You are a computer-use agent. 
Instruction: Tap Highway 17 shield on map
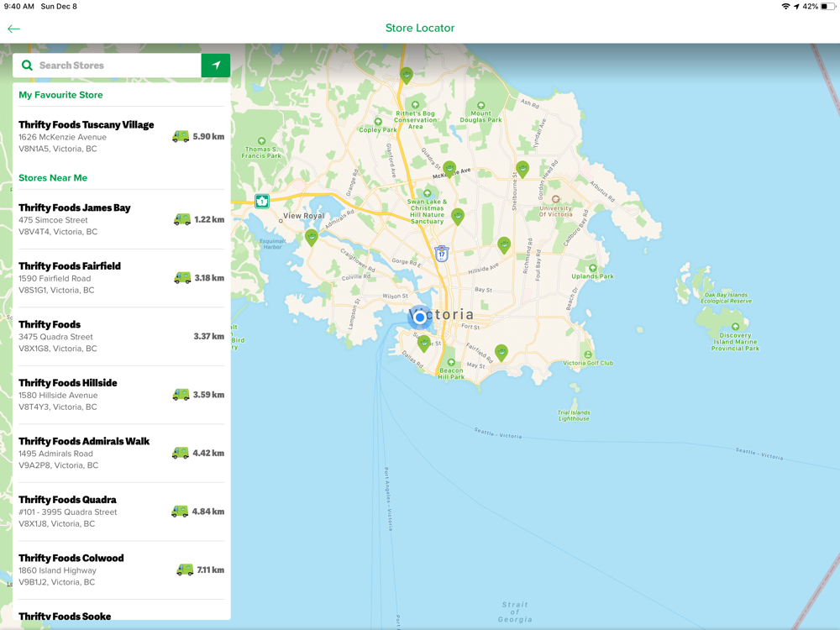coord(442,254)
